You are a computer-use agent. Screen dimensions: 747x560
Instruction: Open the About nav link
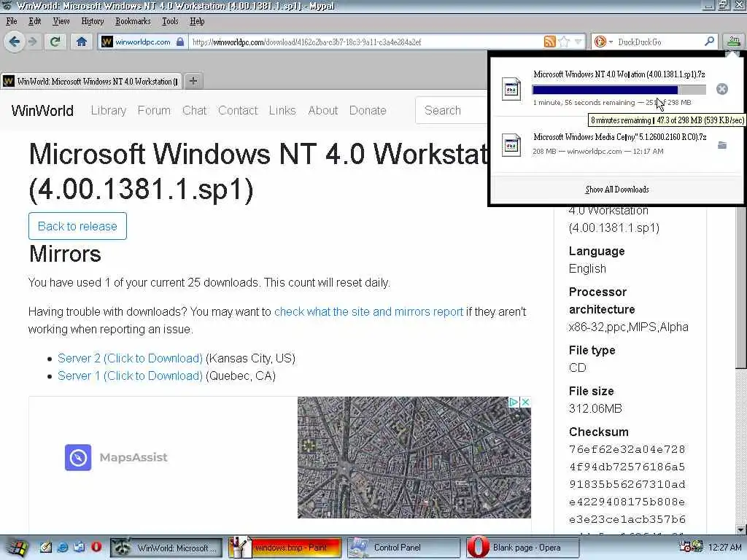point(323,111)
